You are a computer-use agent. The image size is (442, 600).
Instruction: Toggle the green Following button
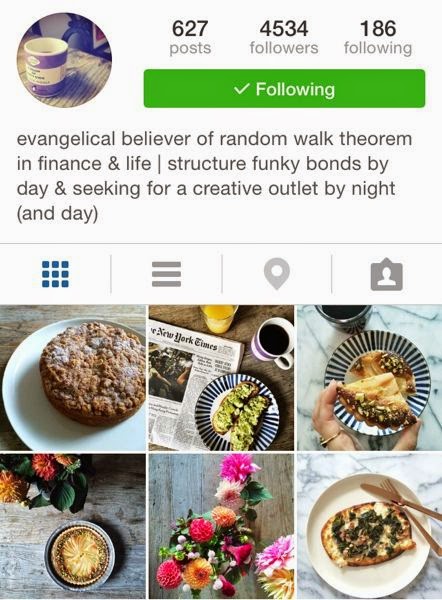click(x=284, y=89)
